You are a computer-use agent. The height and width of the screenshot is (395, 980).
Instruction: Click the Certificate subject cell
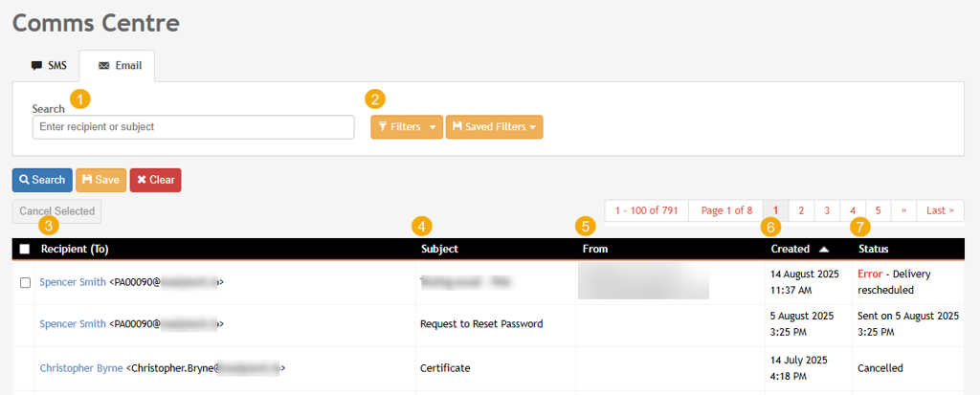click(445, 368)
